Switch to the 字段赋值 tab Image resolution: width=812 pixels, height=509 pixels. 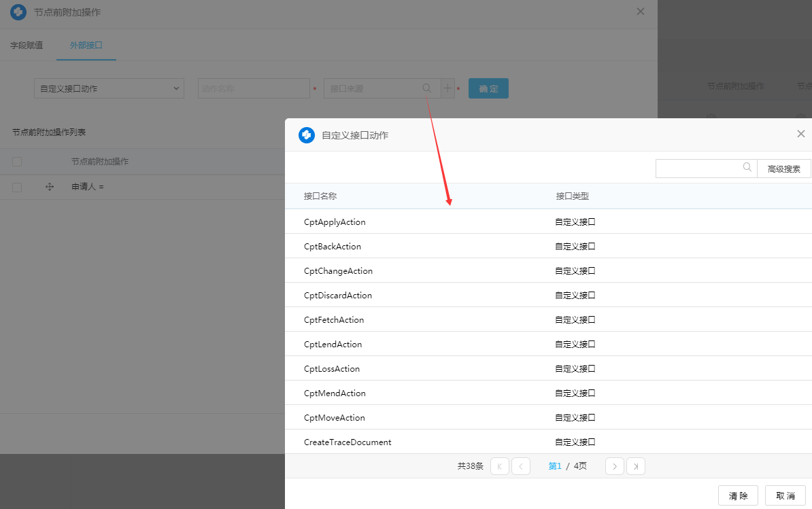point(27,46)
